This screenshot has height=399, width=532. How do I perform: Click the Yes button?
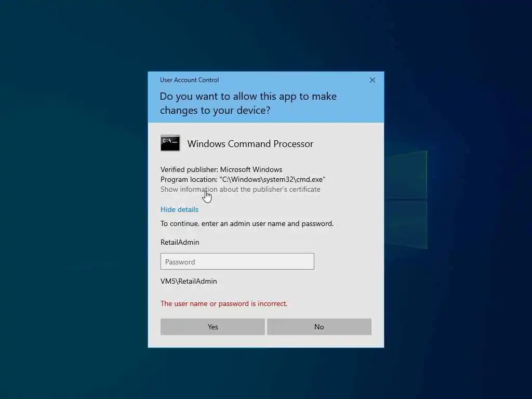coord(212,327)
